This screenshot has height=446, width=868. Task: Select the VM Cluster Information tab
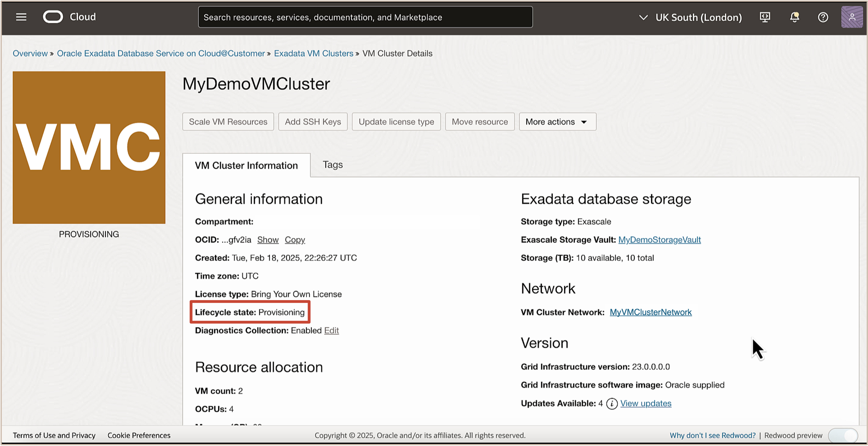[246, 165]
